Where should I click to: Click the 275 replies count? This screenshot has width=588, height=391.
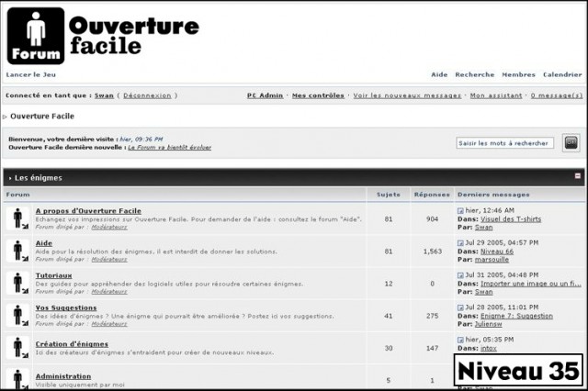(x=432, y=316)
